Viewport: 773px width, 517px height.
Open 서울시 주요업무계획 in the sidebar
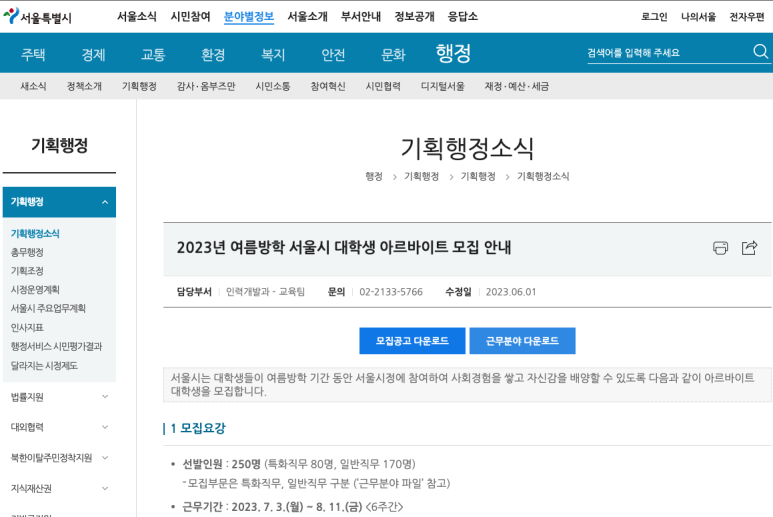(x=48, y=309)
